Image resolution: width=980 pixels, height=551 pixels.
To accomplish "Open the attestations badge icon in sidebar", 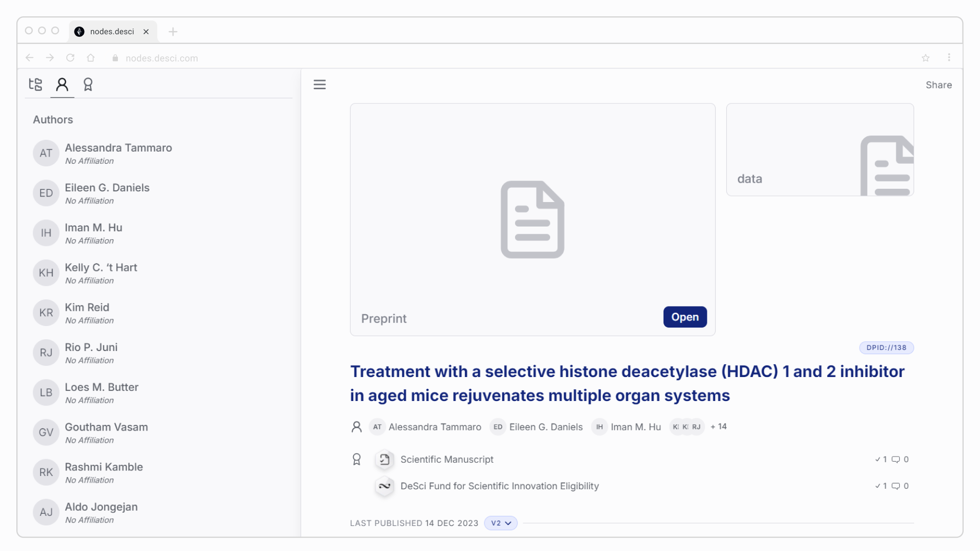I will click(89, 84).
